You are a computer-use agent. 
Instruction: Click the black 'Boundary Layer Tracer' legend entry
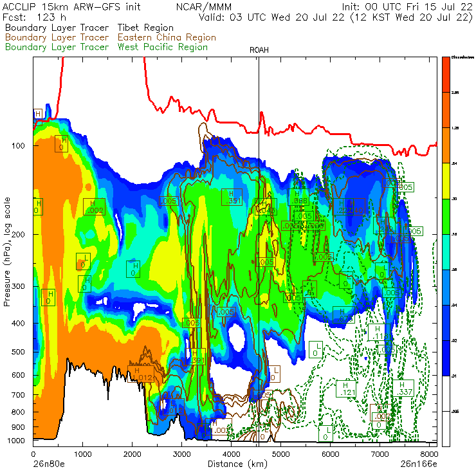tap(57, 28)
